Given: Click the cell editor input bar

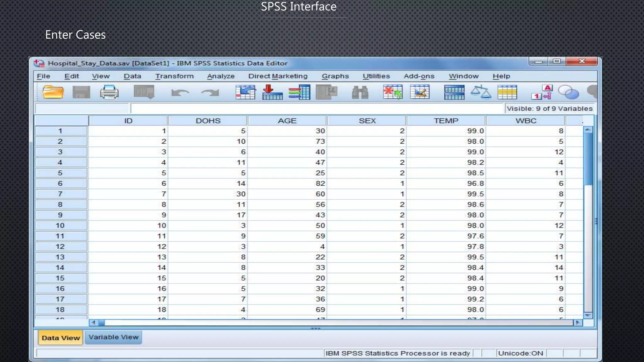Looking at the screenshot, I should (x=317, y=108).
